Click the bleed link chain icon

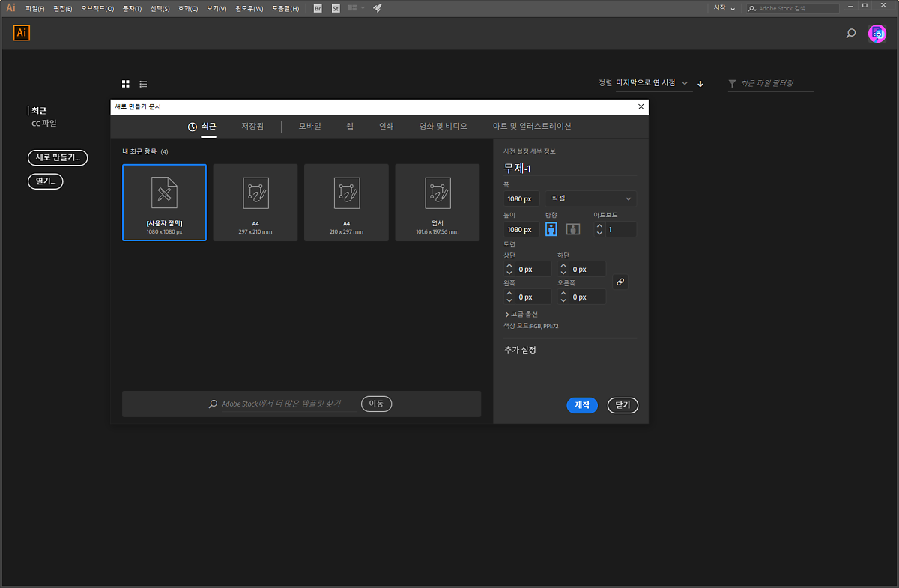click(x=620, y=282)
